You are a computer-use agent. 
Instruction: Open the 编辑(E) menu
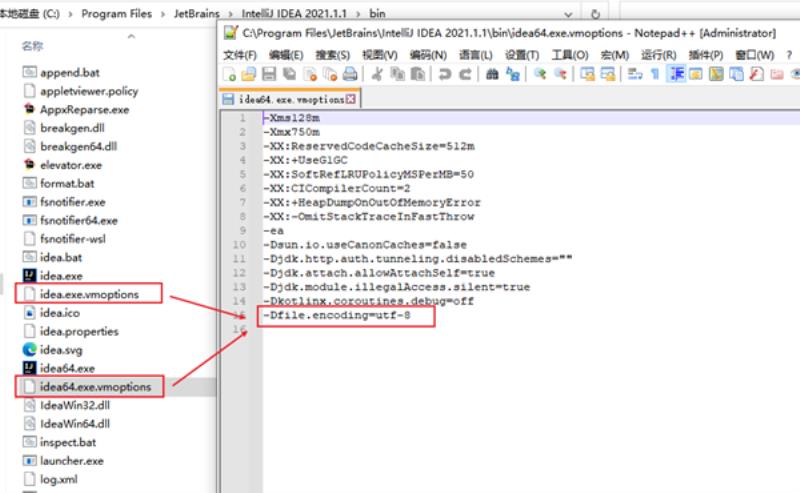[x=286, y=55]
